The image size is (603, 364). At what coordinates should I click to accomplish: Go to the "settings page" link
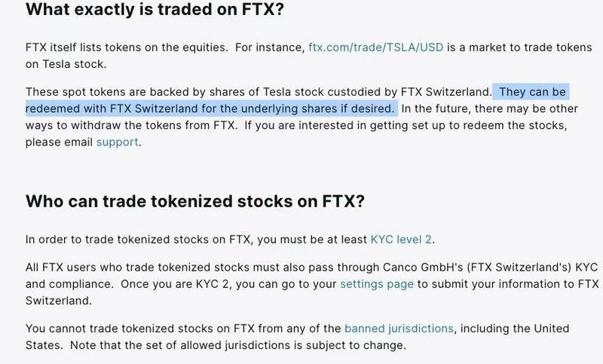(x=376, y=283)
